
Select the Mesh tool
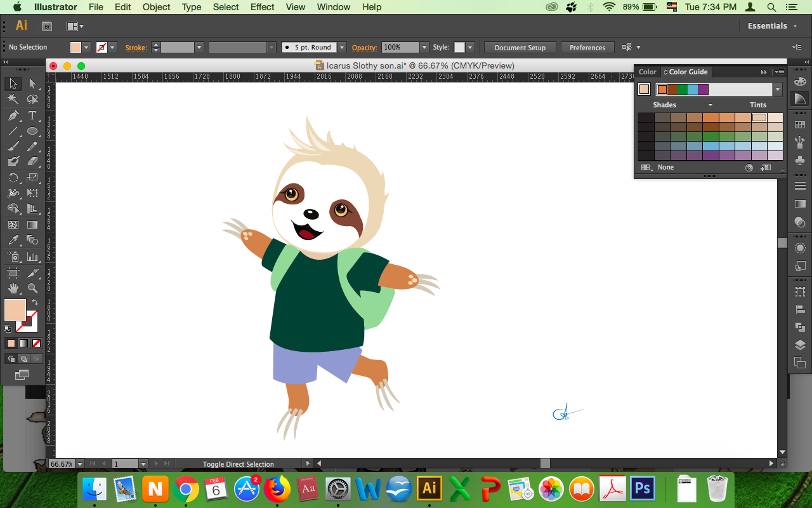(13, 225)
